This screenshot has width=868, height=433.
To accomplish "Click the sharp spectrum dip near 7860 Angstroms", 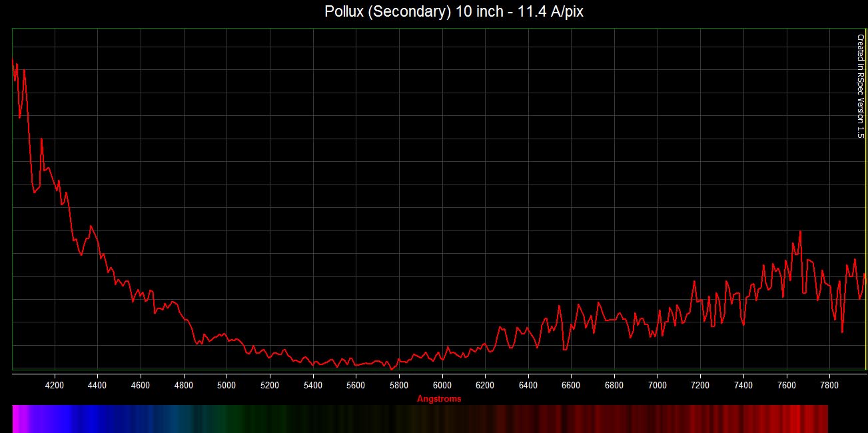I will pos(843,331).
